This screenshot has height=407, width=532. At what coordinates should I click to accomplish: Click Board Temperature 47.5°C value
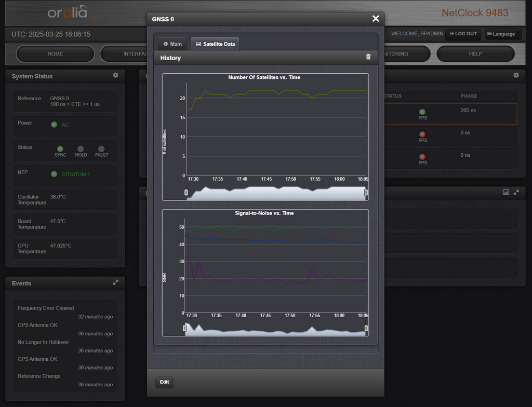(x=58, y=221)
